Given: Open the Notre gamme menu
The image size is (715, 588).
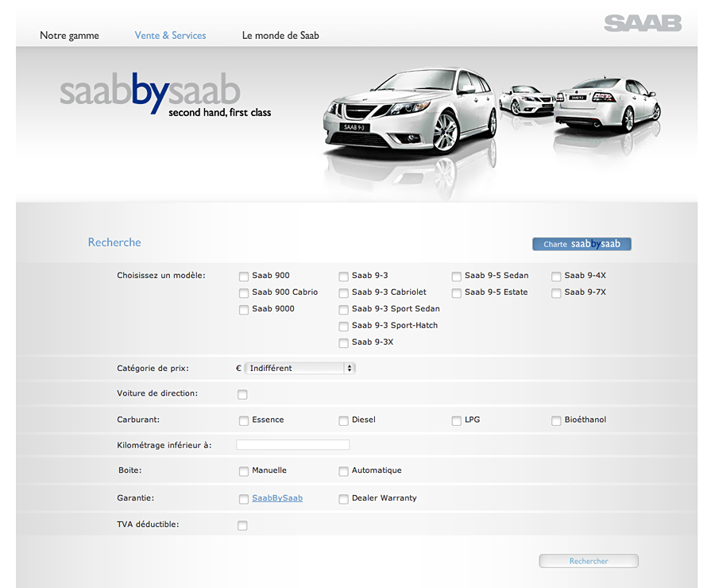Looking at the screenshot, I should (69, 36).
